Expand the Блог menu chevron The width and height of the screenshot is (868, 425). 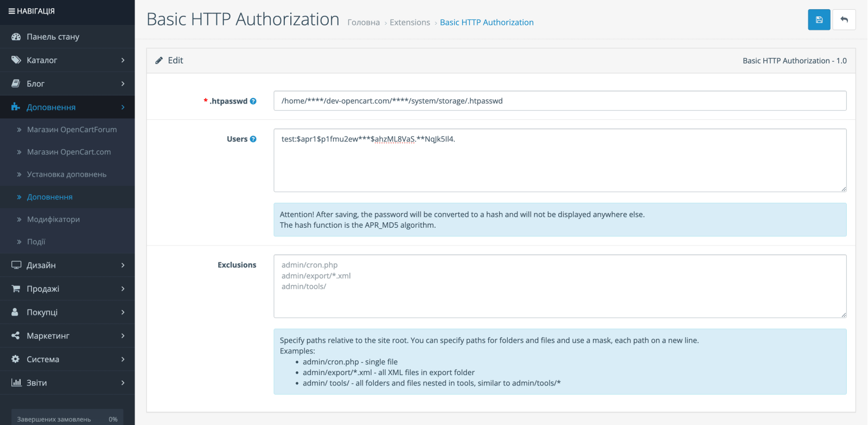[x=123, y=83]
